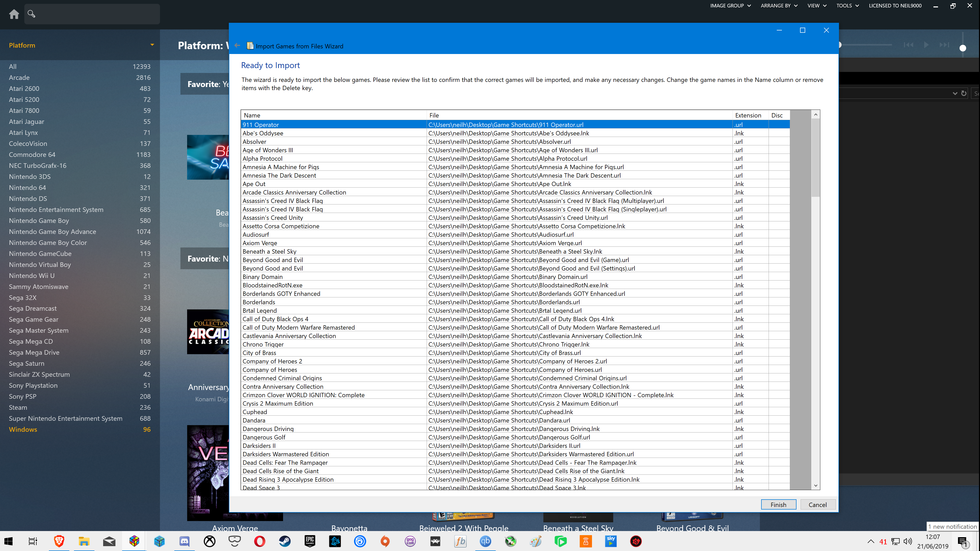Click the Axiom Verge.url file path cell
The width and height of the screenshot is (980, 551).
pos(580,243)
